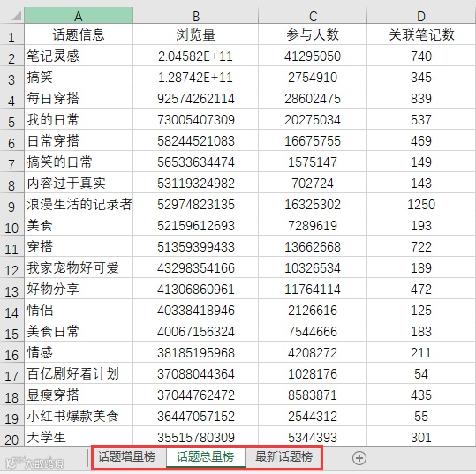Click the 话题信息 header cell
This screenshot has height=474, width=476.
(x=79, y=34)
